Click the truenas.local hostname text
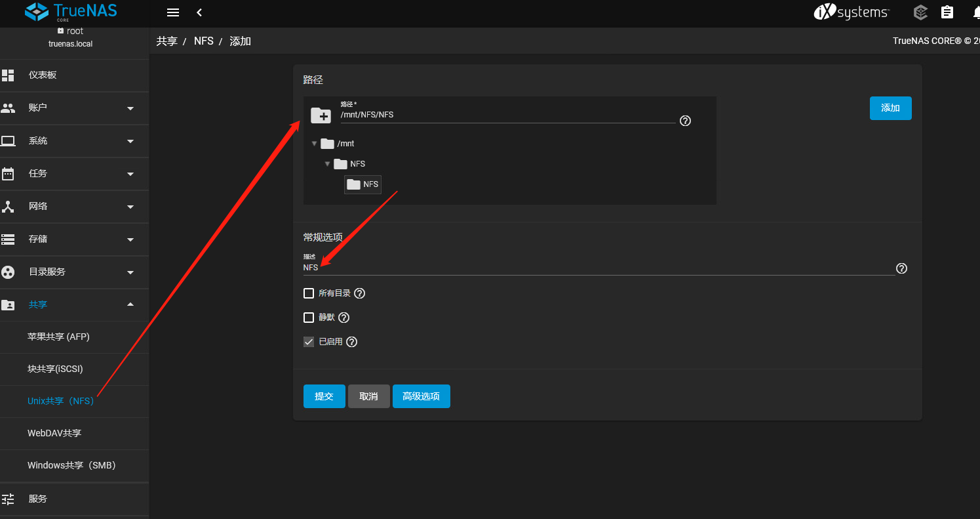Screen dimensions: 980x519 tap(71, 44)
